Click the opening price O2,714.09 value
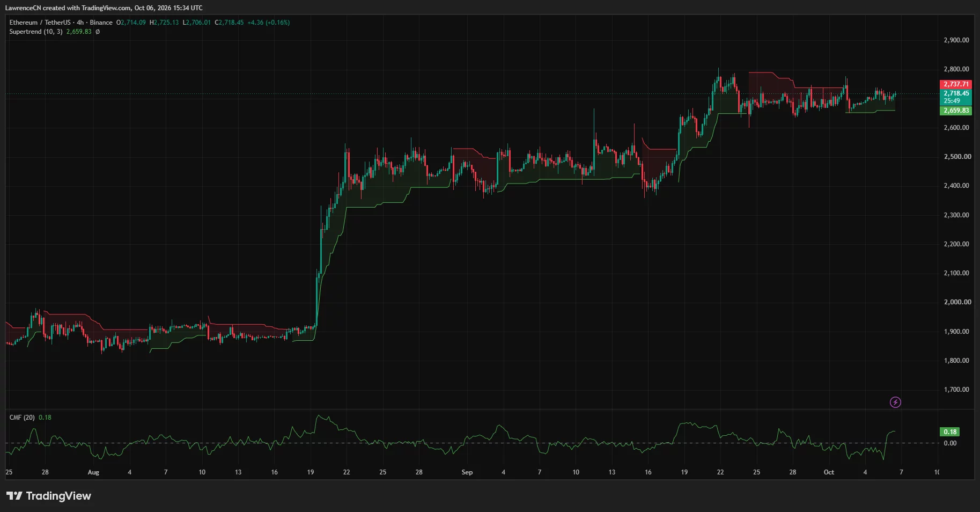This screenshot has height=512, width=980. pos(131,23)
